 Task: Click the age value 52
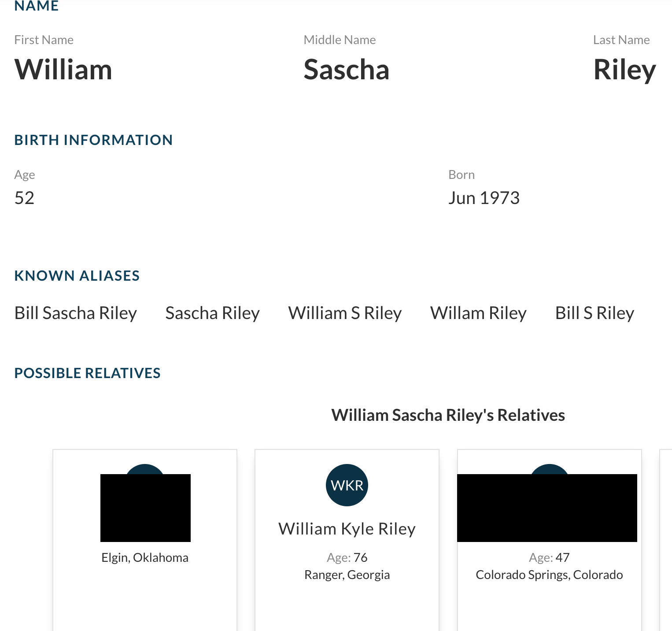point(24,198)
